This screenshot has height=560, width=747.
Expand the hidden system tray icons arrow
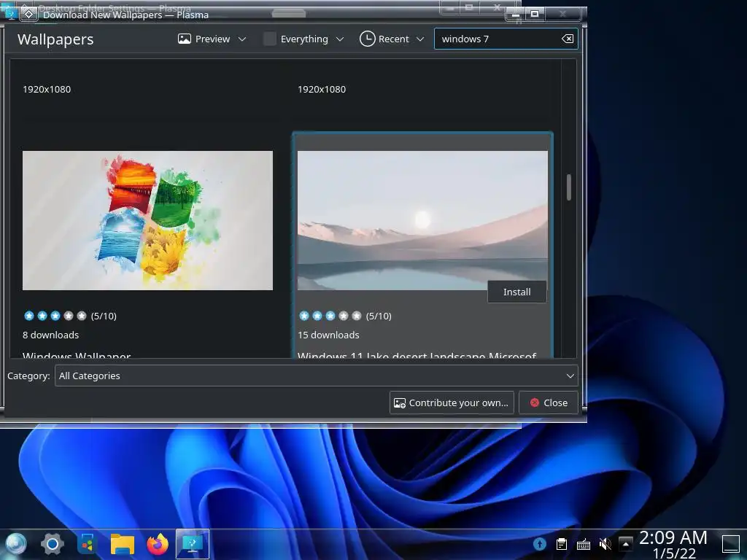tap(625, 544)
